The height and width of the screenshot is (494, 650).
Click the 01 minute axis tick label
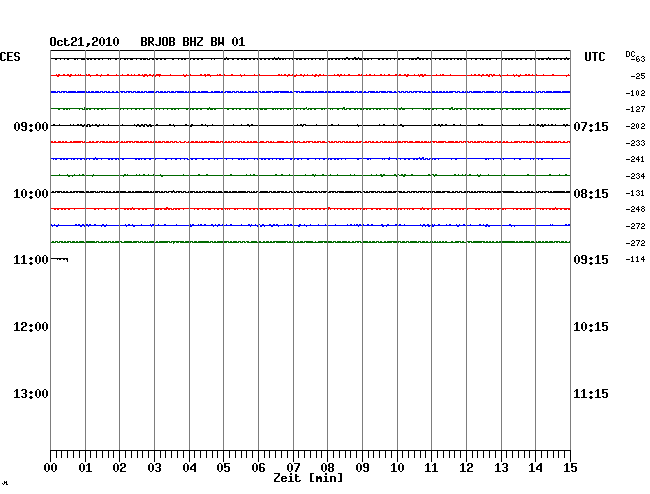coord(85,468)
